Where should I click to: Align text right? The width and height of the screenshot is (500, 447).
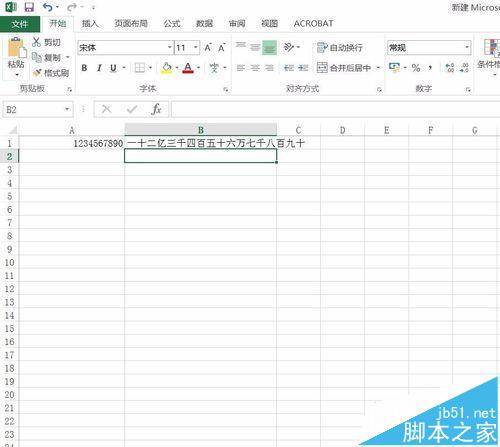pyautogui.click(x=269, y=68)
